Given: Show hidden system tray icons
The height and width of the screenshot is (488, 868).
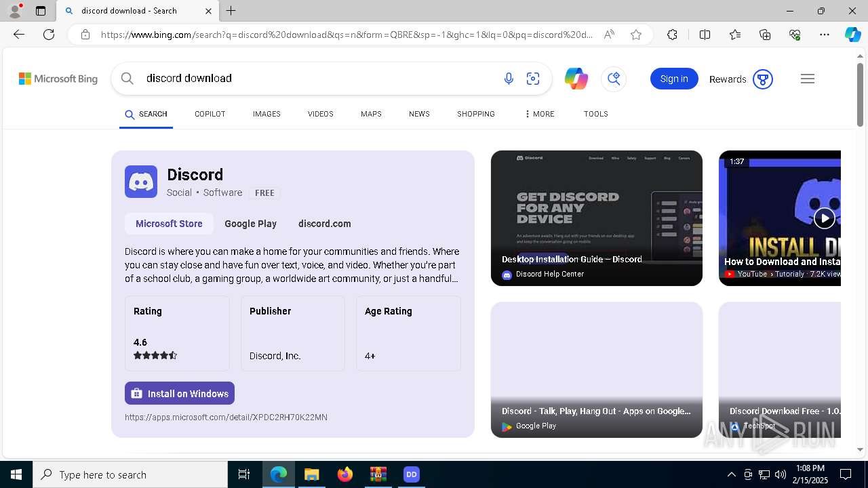Looking at the screenshot, I should [731, 474].
